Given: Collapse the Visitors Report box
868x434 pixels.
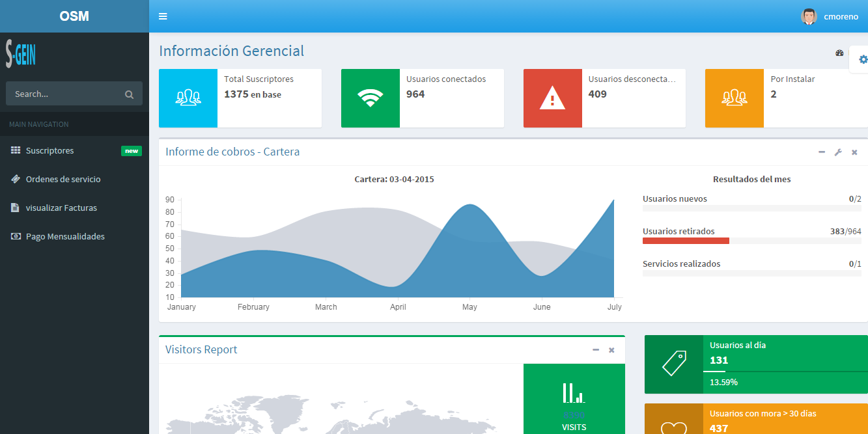Looking at the screenshot, I should [595, 350].
